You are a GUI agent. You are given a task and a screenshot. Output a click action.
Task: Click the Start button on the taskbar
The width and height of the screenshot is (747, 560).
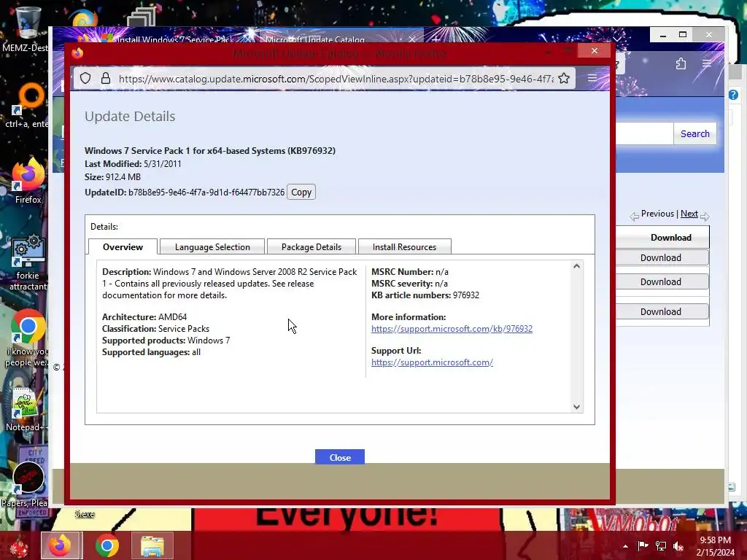point(19,545)
